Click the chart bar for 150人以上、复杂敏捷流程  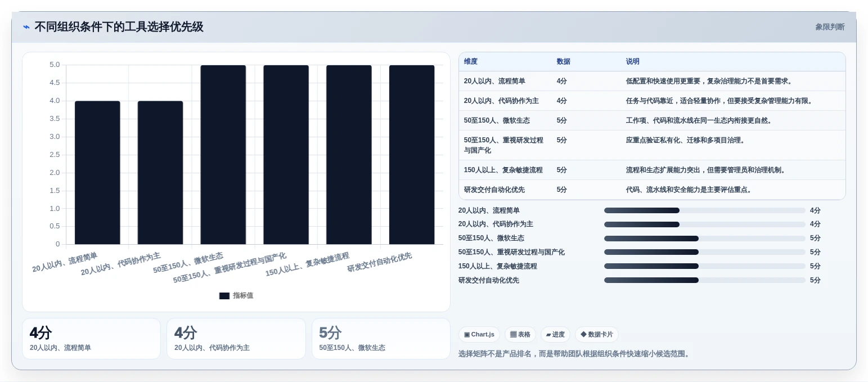(349, 155)
